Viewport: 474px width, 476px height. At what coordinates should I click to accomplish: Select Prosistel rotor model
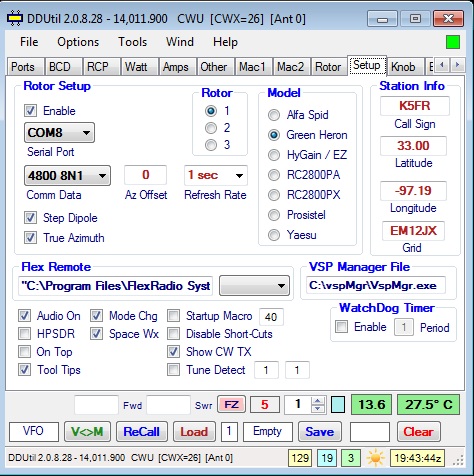[x=274, y=215]
